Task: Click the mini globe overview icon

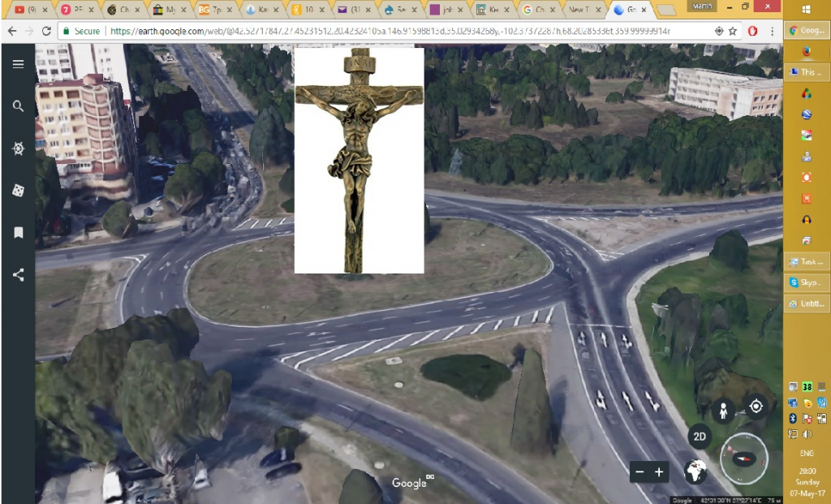Action: pyautogui.click(x=695, y=471)
